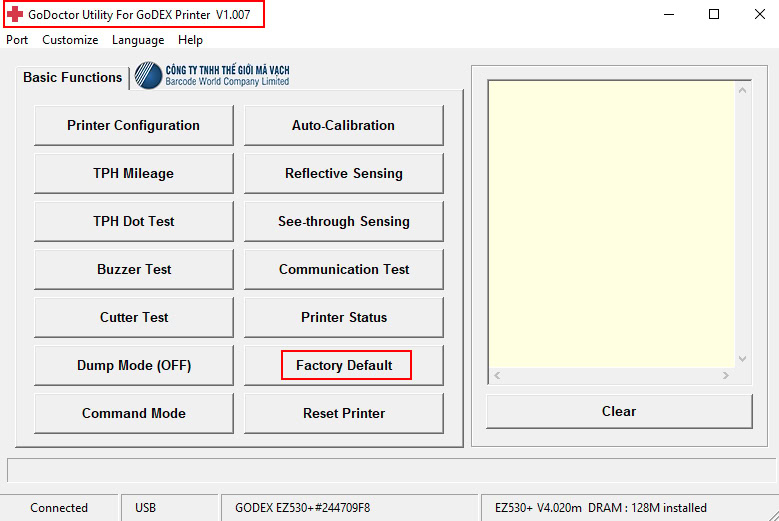The width and height of the screenshot is (779, 521).
Task: Click the empty message bar above status bar
Action: (x=391, y=470)
